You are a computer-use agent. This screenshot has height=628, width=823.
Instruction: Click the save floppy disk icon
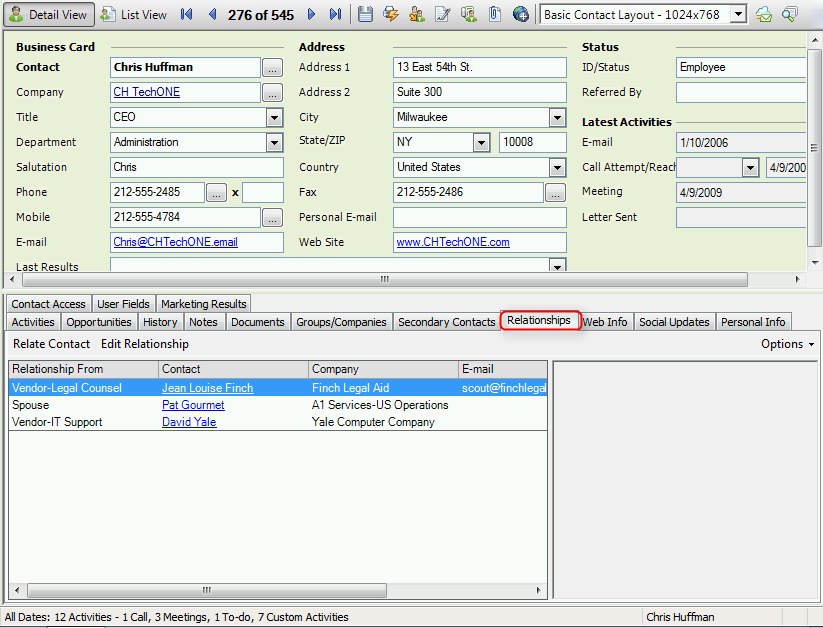pos(365,14)
